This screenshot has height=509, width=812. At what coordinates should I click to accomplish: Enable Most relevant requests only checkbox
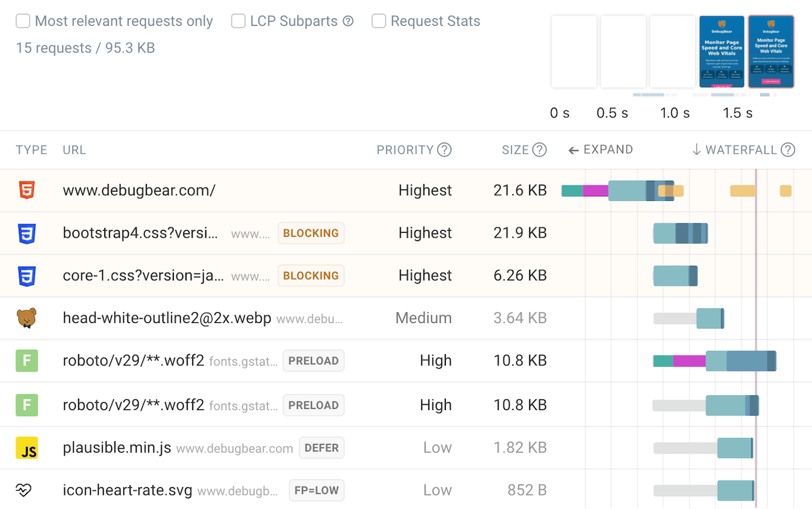pyautogui.click(x=23, y=22)
